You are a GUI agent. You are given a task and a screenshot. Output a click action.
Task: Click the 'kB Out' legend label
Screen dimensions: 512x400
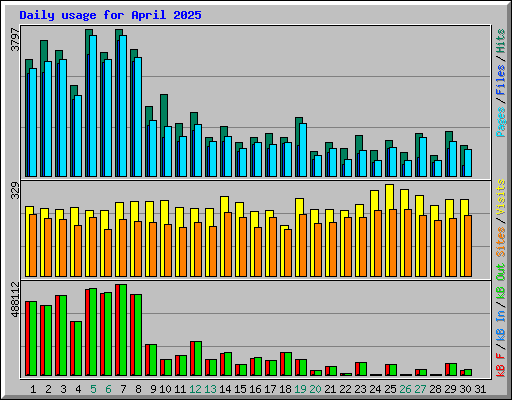pos(501,282)
